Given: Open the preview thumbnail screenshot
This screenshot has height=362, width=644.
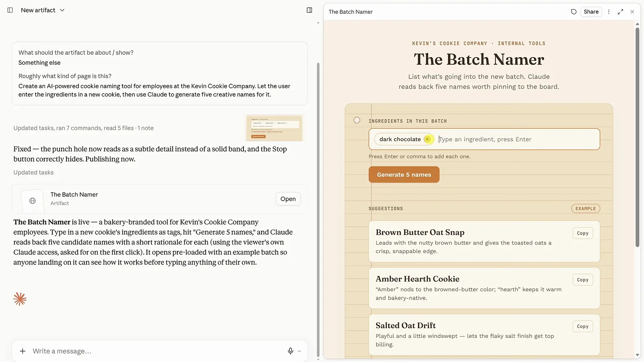Looking at the screenshot, I should point(274,128).
